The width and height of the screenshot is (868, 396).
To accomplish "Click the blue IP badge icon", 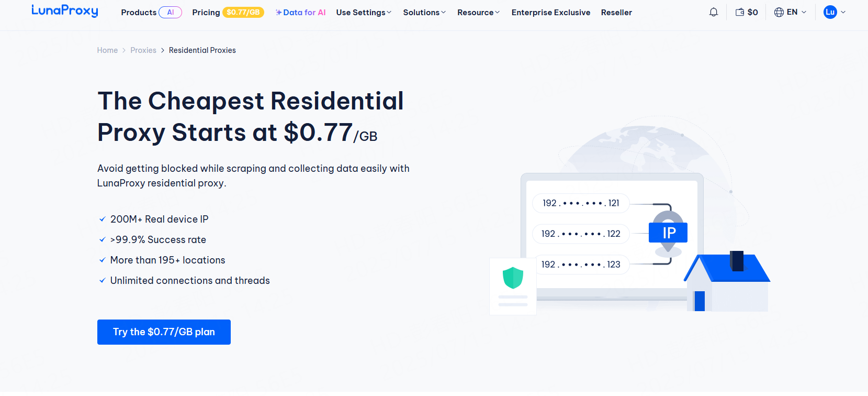I will [x=668, y=233].
